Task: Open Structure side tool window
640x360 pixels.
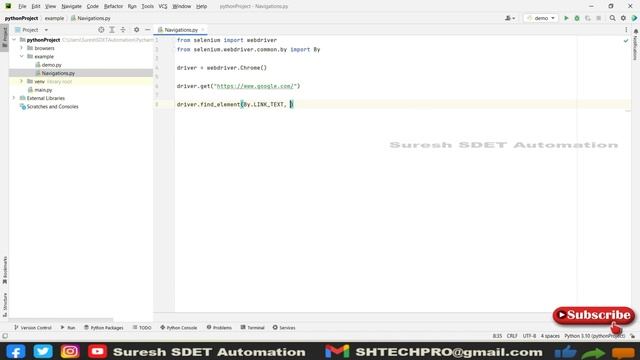Action: pos(5,304)
